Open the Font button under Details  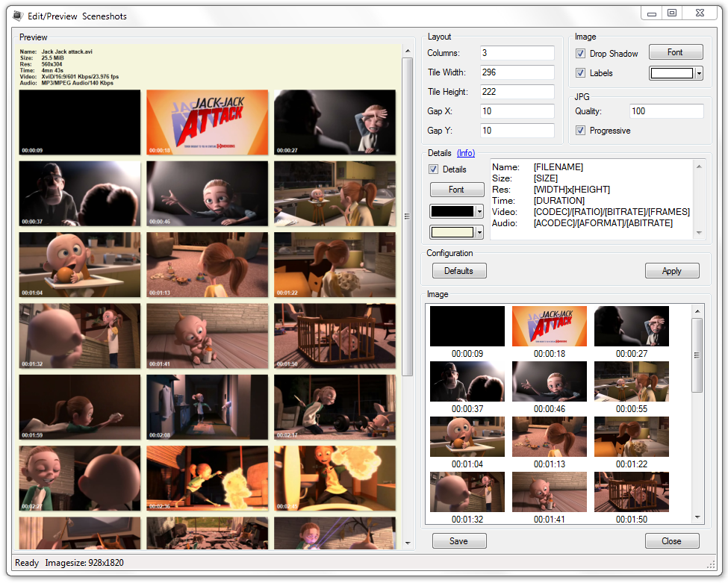(457, 190)
